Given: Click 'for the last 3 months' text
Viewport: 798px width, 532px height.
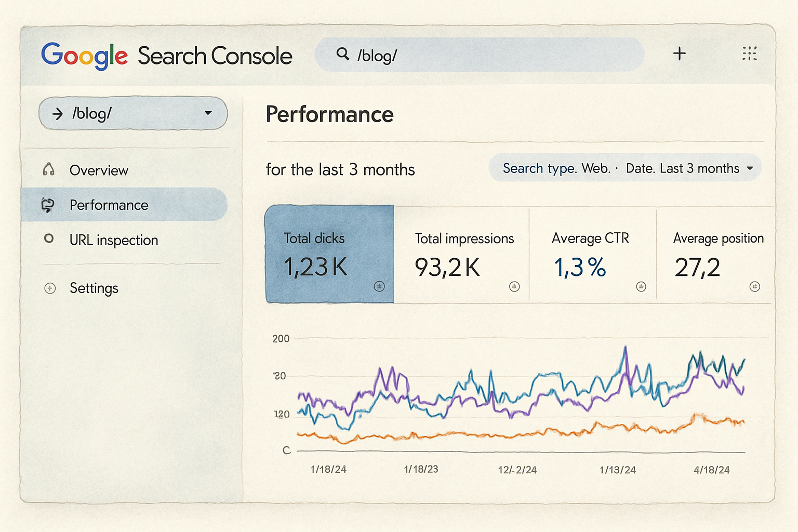Looking at the screenshot, I should (340, 169).
